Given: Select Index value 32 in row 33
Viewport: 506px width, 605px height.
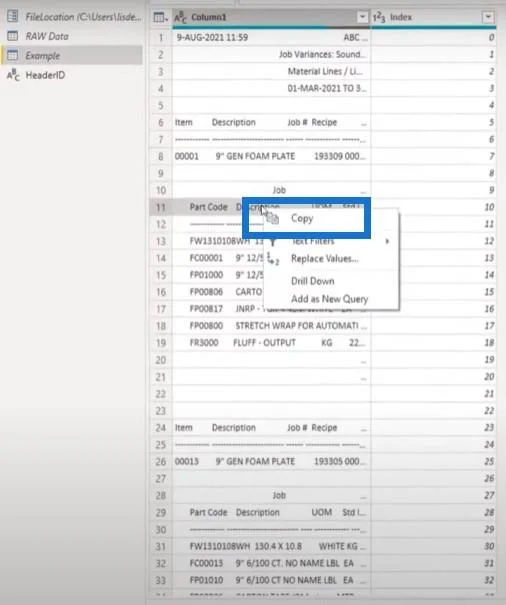Looking at the screenshot, I should point(433,581).
